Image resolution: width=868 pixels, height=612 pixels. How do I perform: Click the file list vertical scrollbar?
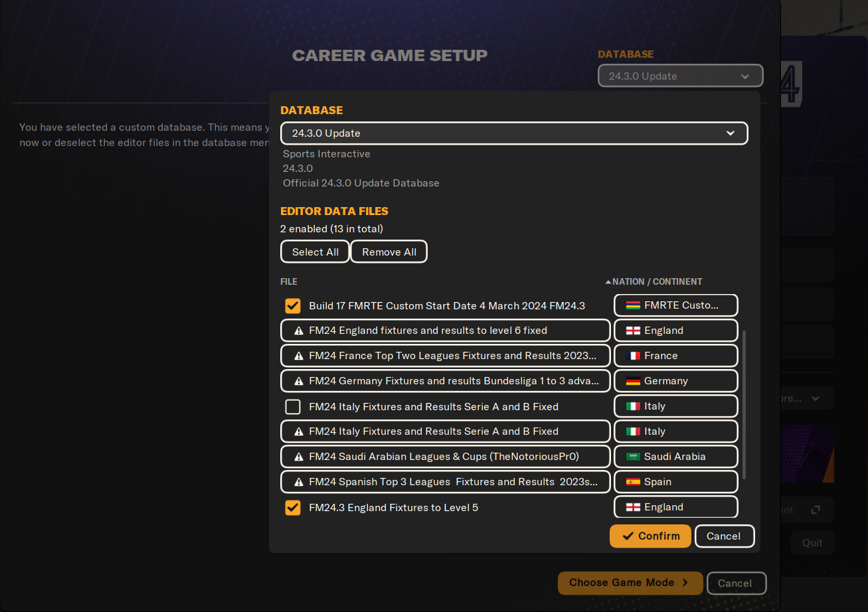point(744,405)
